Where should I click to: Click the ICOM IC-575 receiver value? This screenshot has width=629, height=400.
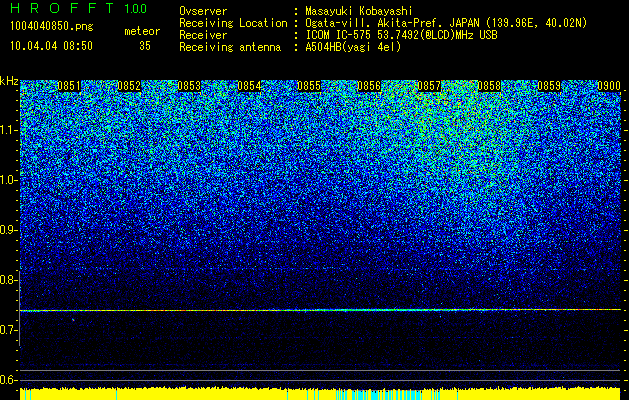click(401, 35)
